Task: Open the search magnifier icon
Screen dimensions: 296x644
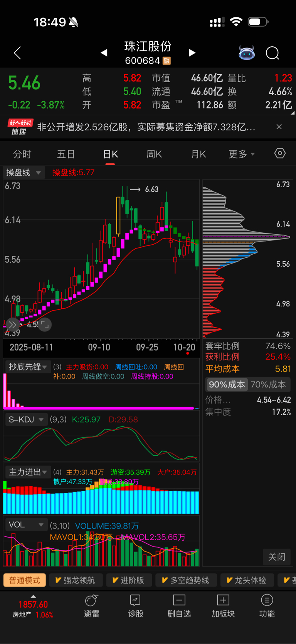Action: point(272,53)
